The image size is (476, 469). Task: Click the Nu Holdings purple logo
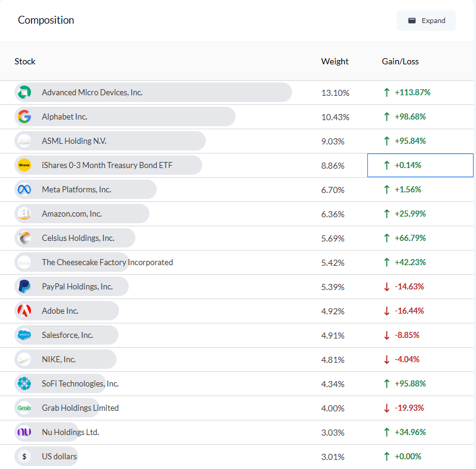pyautogui.click(x=24, y=432)
